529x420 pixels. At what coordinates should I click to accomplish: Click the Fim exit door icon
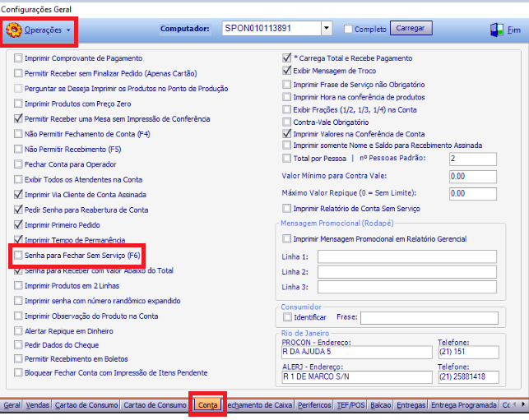(x=497, y=30)
